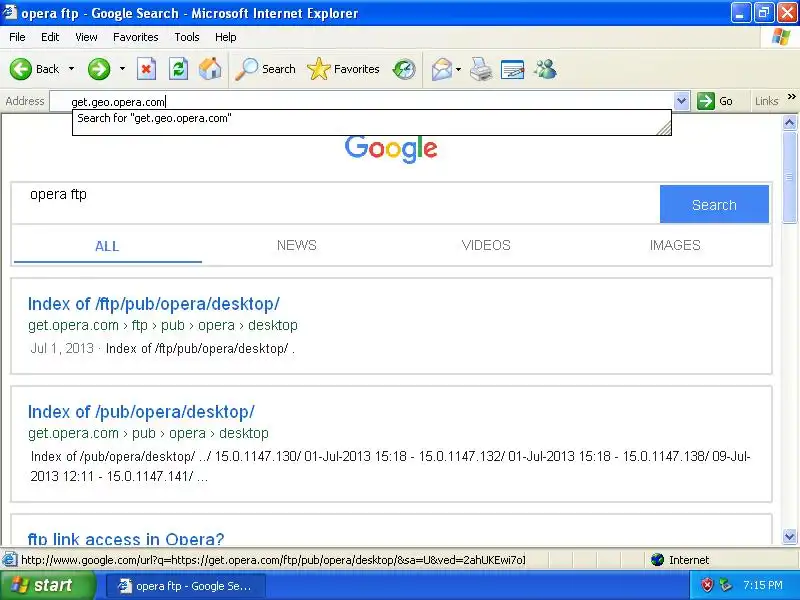The width and height of the screenshot is (800, 600).
Task: Open the Search pane in the toolbar
Action: (x=265, y=69)
